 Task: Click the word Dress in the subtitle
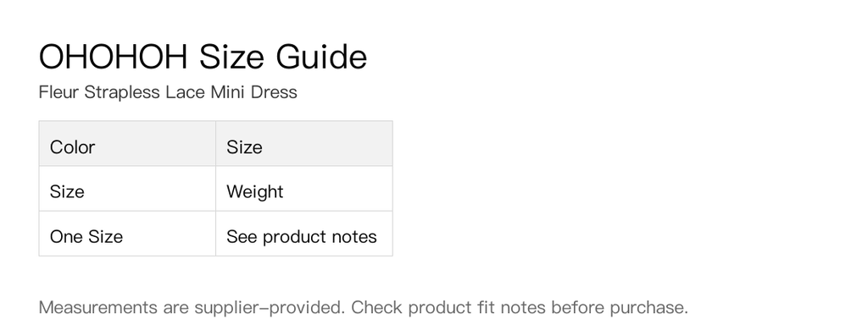[274, 91]
